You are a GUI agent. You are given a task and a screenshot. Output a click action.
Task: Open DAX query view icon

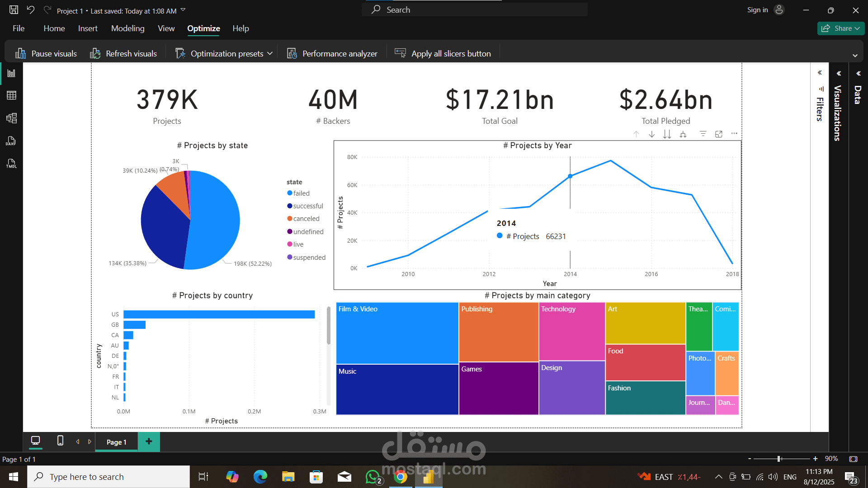coord(11,141)
